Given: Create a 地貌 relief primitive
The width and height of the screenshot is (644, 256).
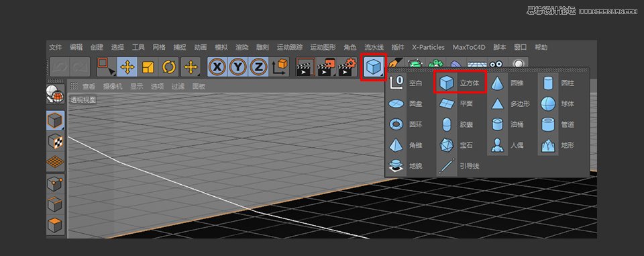Looking at the screenshot, I should (x=407, y=166).
